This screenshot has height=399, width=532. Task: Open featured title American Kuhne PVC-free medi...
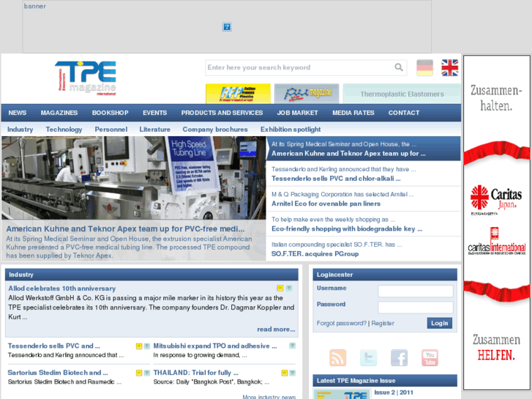[125, 229]
